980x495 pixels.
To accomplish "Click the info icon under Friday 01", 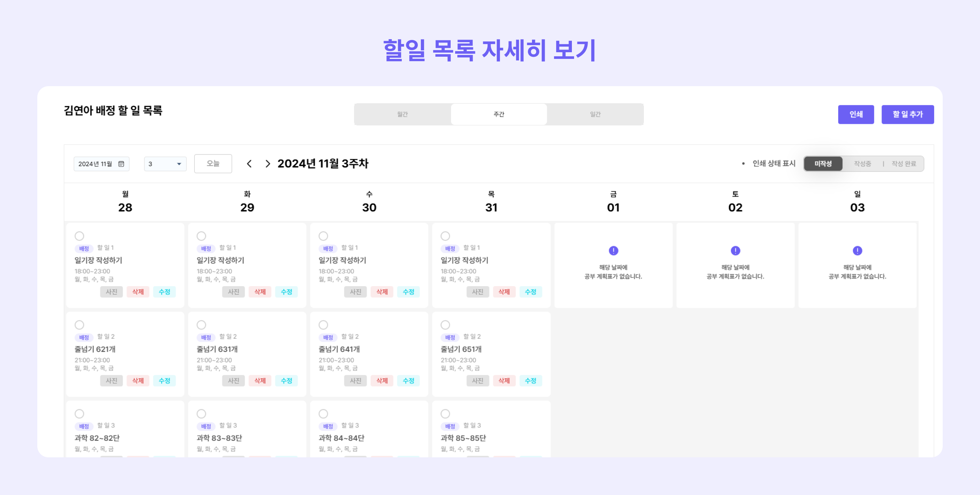I will click(613, 250).
